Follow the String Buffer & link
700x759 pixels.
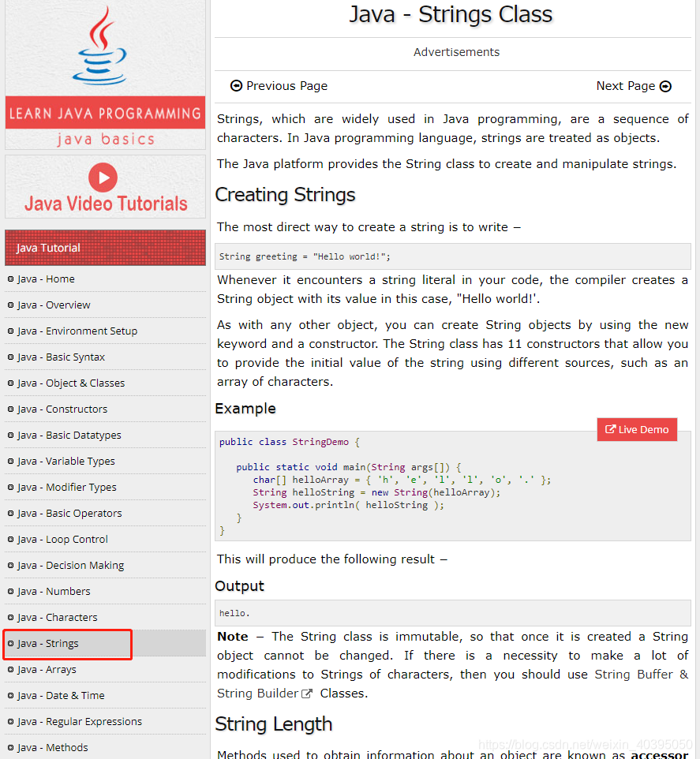(642, 675)
